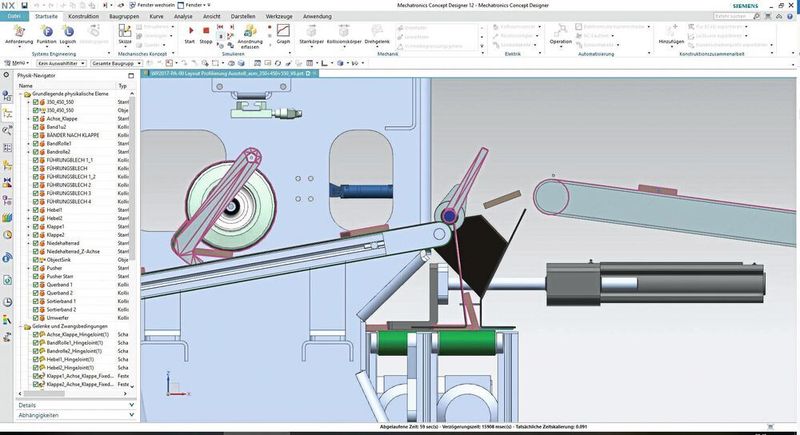Click the navigator horizontal scrollbar
The width and height of the screenshot is (800, 435).
pos(44,393)
